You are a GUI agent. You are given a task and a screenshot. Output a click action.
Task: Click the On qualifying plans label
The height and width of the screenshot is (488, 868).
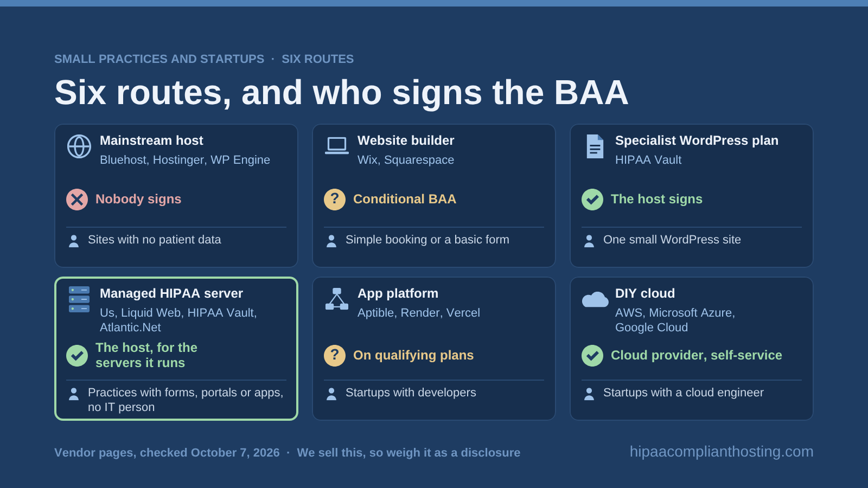click(x=413, y=355)
